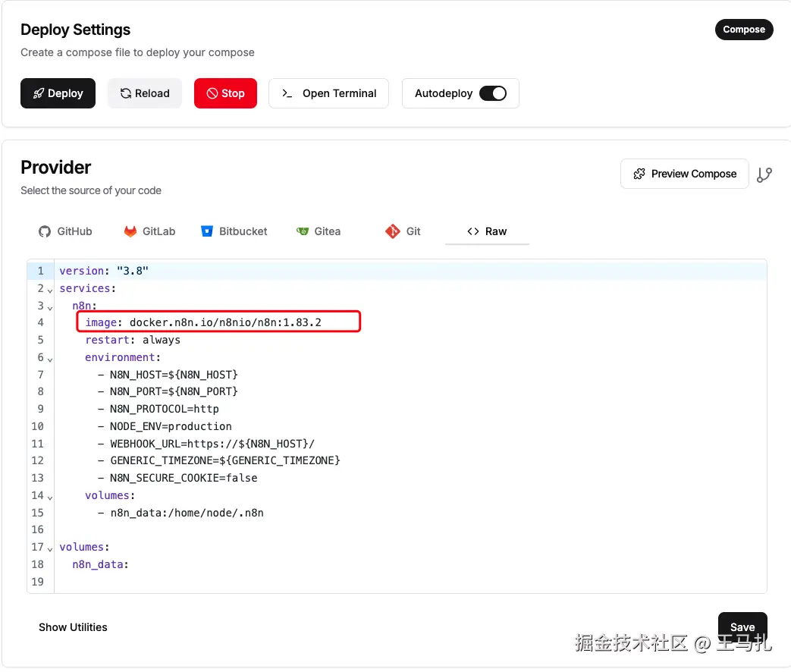Click the GitHub octocat icon
The height and width of the screenshot is (672, 791).
[45, 231]
